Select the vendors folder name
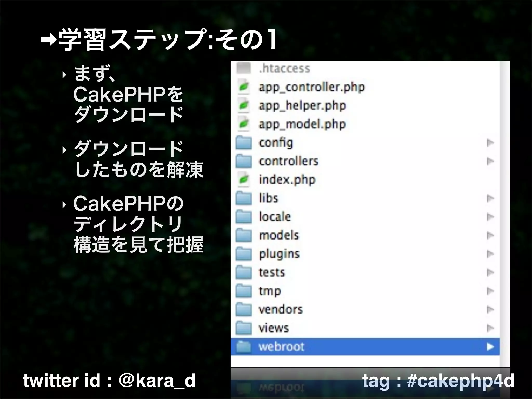This screenshot has height=399, width=532. point(281,309)
